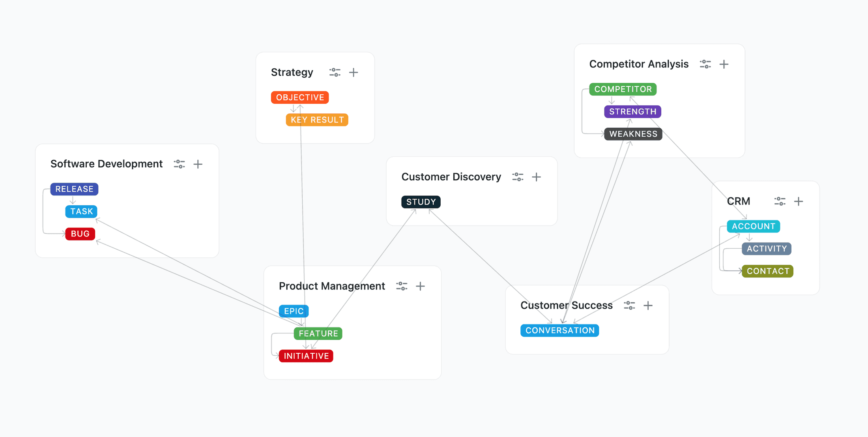Open the Software Development settings icon
Viewport: 868px width, 437px height.
click(x=179, y=164)
